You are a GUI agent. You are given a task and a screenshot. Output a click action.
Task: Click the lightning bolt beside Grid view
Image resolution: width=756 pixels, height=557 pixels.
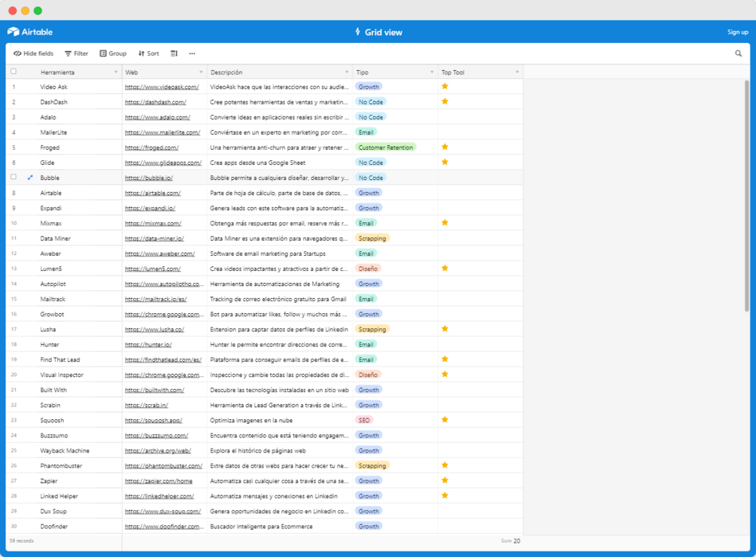click(x=358, y=32)
